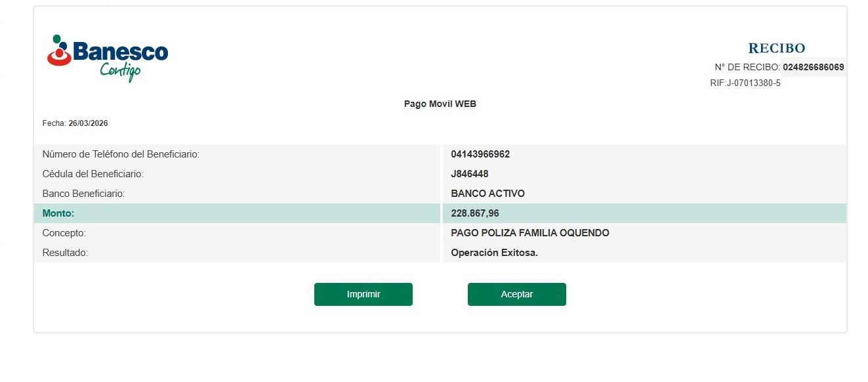
Task: Click the Monto label
Action: tap(58, 213)
